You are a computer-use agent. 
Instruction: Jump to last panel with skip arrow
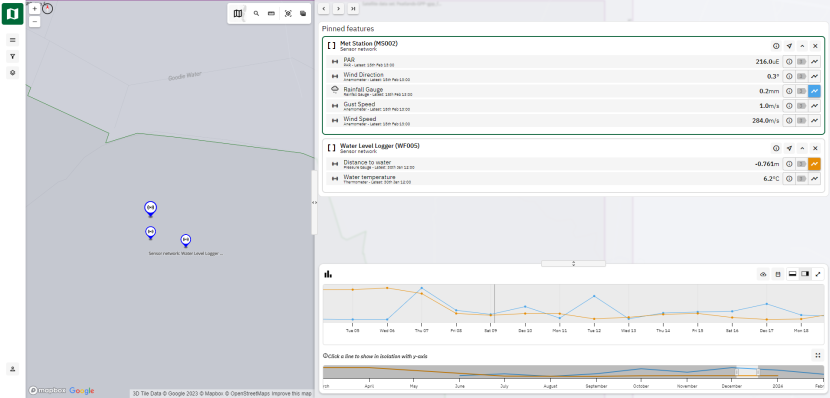tap(353, 8)
